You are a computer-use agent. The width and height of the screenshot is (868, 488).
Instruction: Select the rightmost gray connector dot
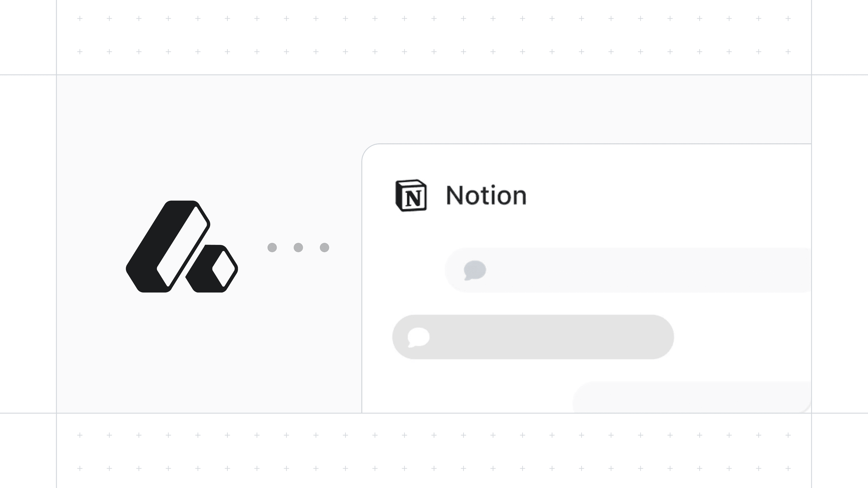pyautogui.click(x=325, y=248)
